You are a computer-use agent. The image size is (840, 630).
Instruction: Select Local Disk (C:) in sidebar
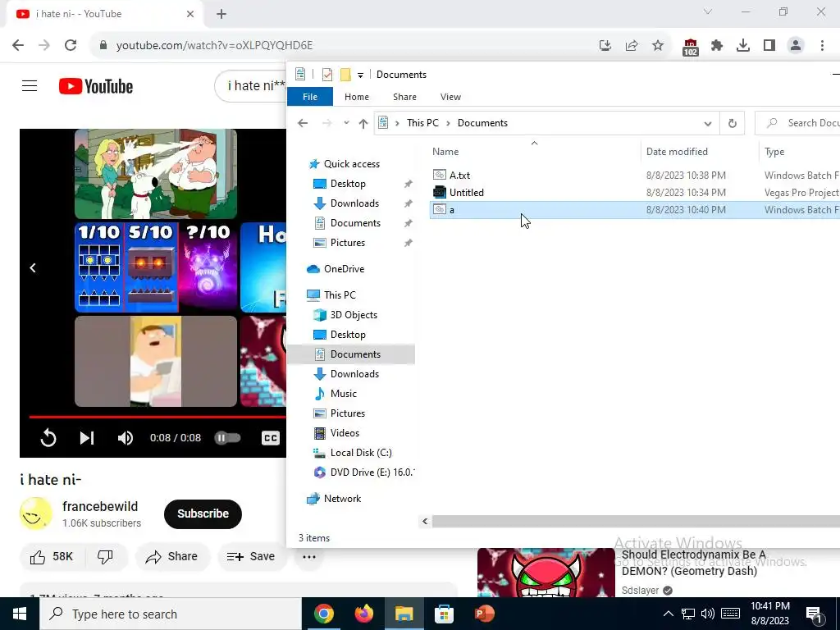point(361,453)
